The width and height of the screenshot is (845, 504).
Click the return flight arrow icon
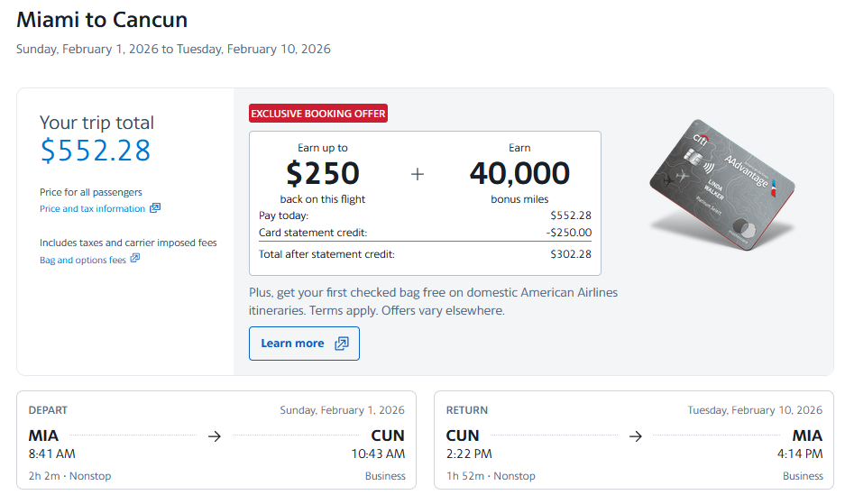click(x=635, y=436)
